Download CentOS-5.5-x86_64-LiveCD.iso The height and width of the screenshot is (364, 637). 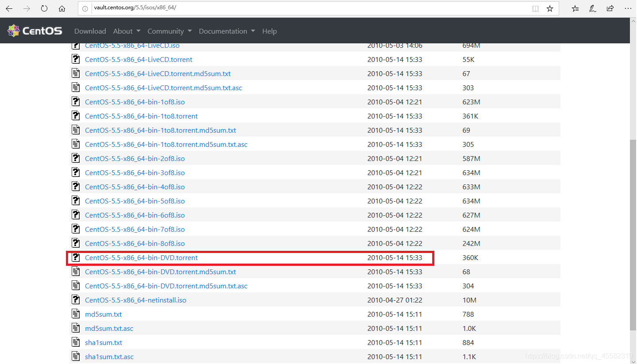[132, 46]
